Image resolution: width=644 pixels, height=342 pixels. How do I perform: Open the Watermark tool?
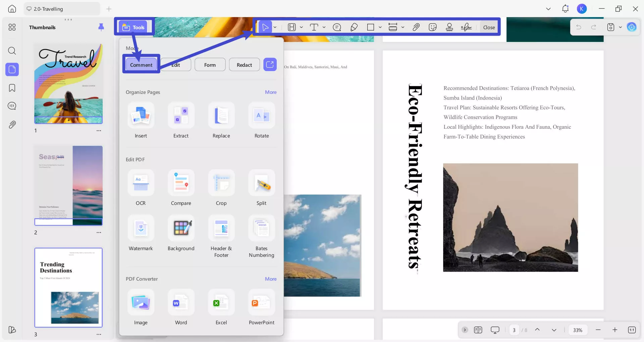pyautogui.click(x=141, y=228)
